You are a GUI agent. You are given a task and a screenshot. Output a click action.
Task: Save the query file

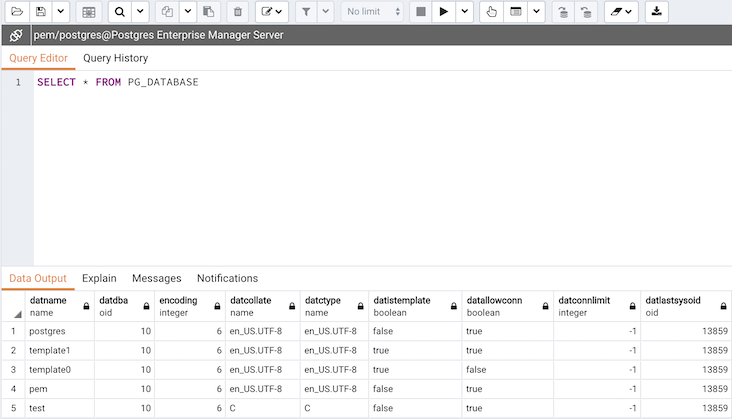(x=41, y=12)
